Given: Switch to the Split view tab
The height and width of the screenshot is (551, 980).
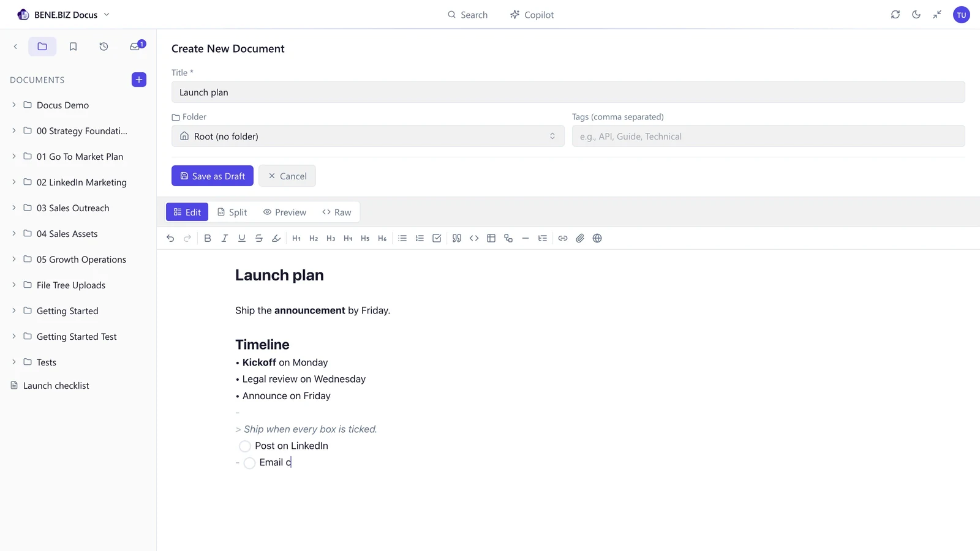Looking at the screenshot, I should [x=233, y=212].
